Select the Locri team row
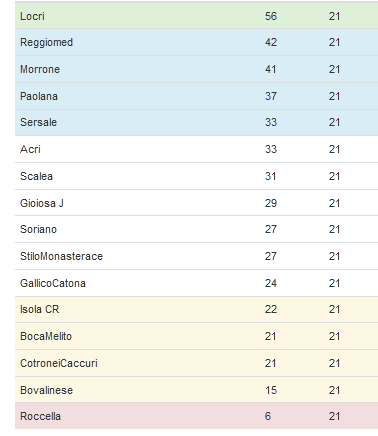This screenshot has width=378, height=436. tap(196, 16)
